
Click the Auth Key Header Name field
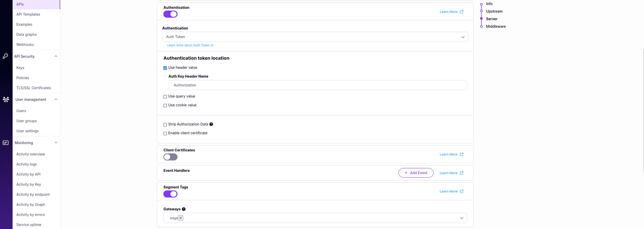click(x=317, y=85)
